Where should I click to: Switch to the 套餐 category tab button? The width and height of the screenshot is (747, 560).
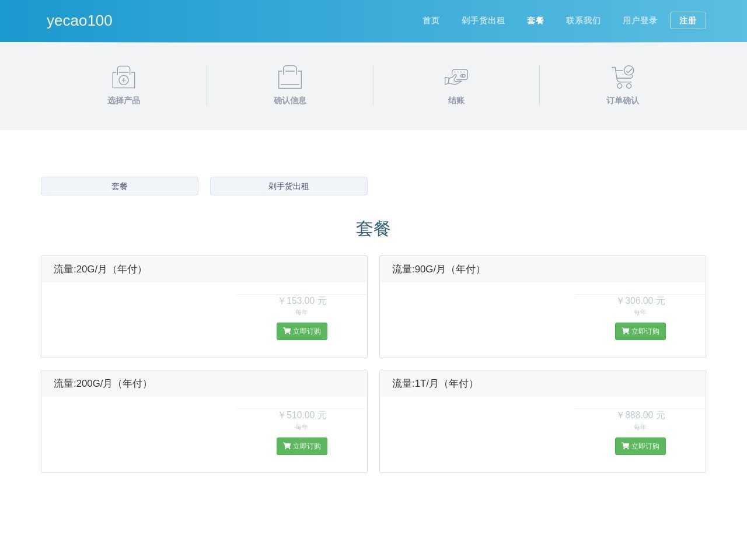tap(120, 186)
